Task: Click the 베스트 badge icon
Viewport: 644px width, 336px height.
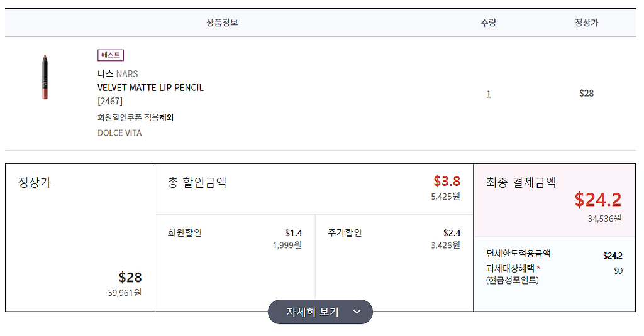Action: click(x=111, y=55)
